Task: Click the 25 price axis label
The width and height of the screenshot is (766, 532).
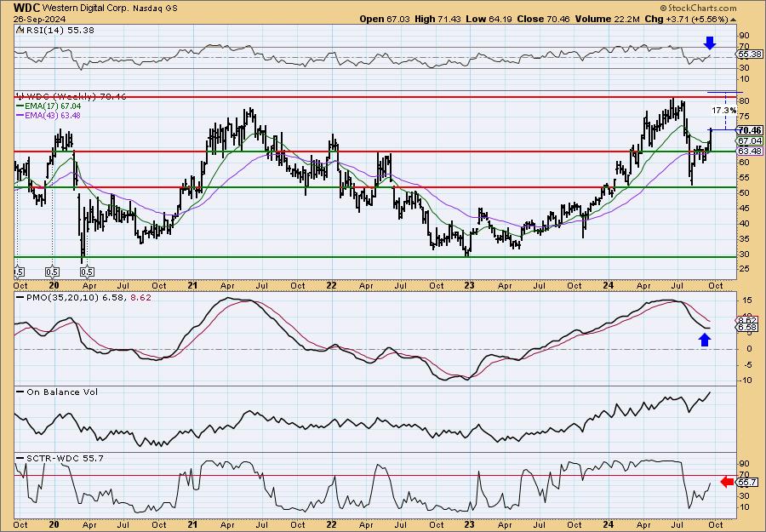Action: pyautogui.click(x=744, y=269)
